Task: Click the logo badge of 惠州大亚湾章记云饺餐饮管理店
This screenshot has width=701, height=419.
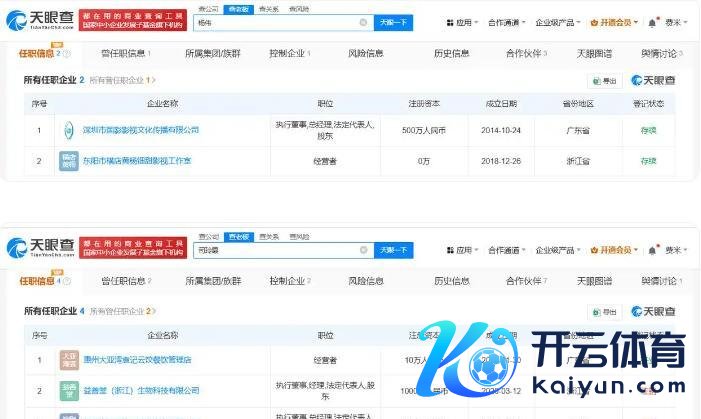Action: point(69,358)
